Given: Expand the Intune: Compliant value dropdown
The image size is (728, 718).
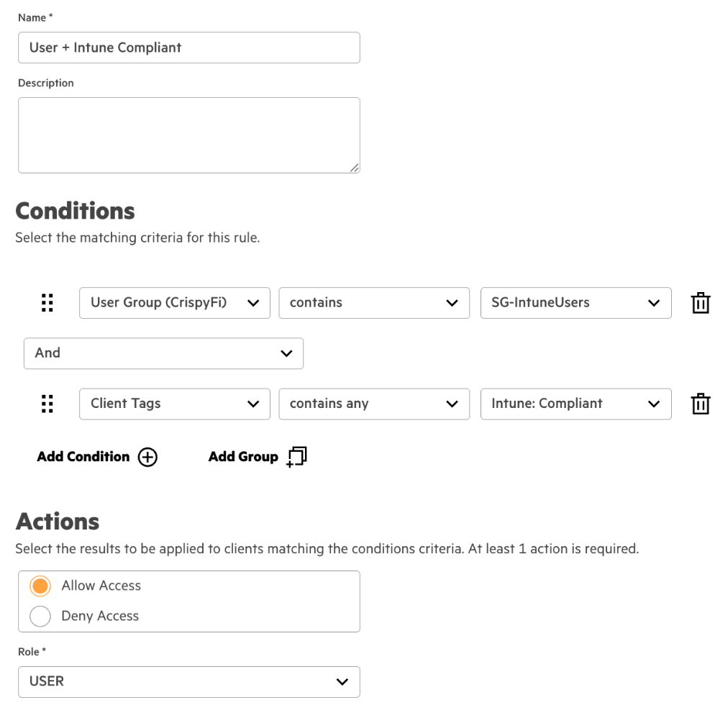Looking at the screenshot, I should (x=575, y=404).
